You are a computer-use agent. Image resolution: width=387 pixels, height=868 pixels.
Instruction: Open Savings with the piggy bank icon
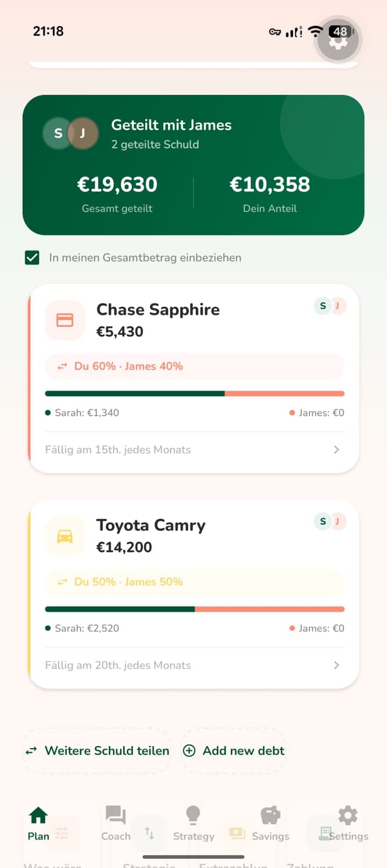coord(270,814)
